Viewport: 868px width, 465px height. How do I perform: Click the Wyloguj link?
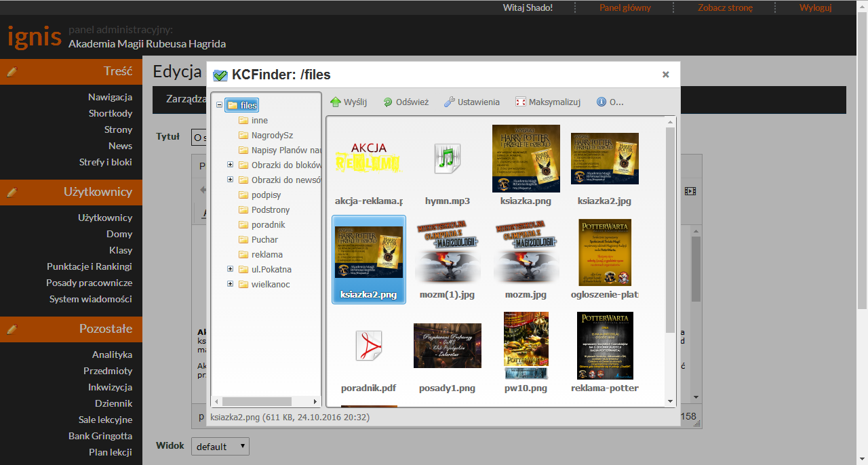815,7
